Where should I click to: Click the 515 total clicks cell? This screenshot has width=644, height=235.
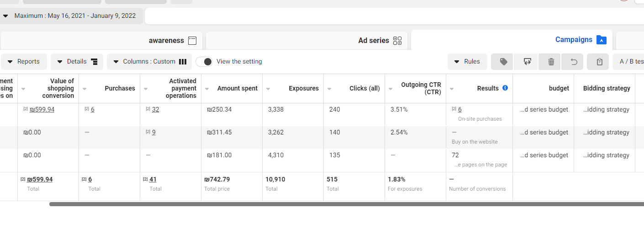click(332, 180)
